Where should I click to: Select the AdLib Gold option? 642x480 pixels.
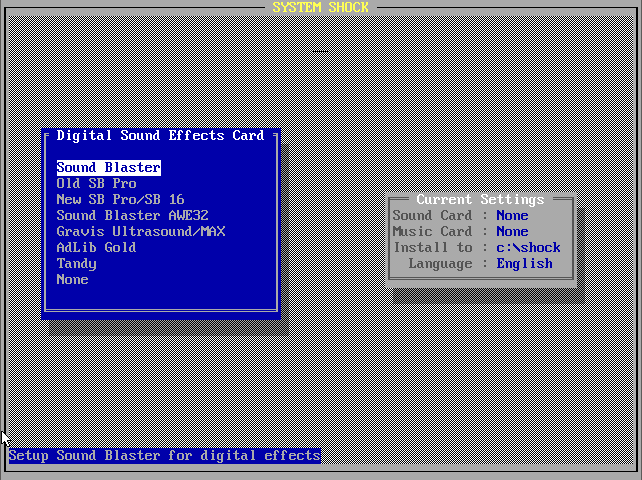(x=96, y=248)
